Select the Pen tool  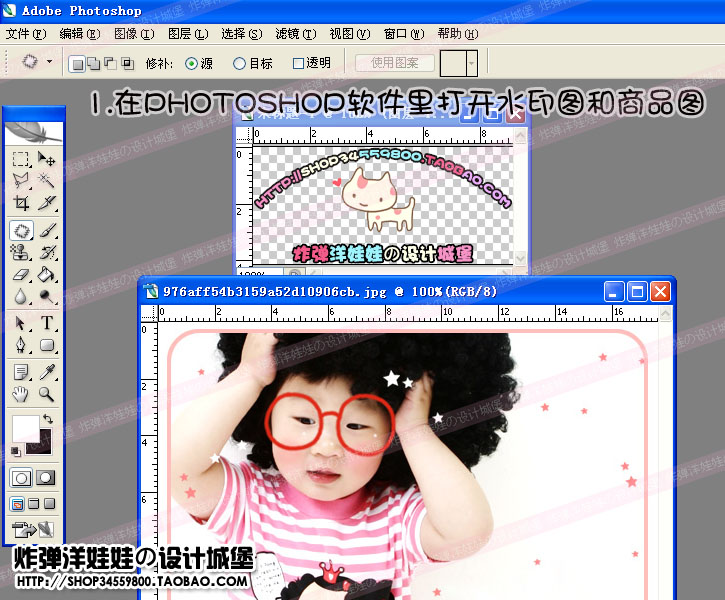(21, 345)
